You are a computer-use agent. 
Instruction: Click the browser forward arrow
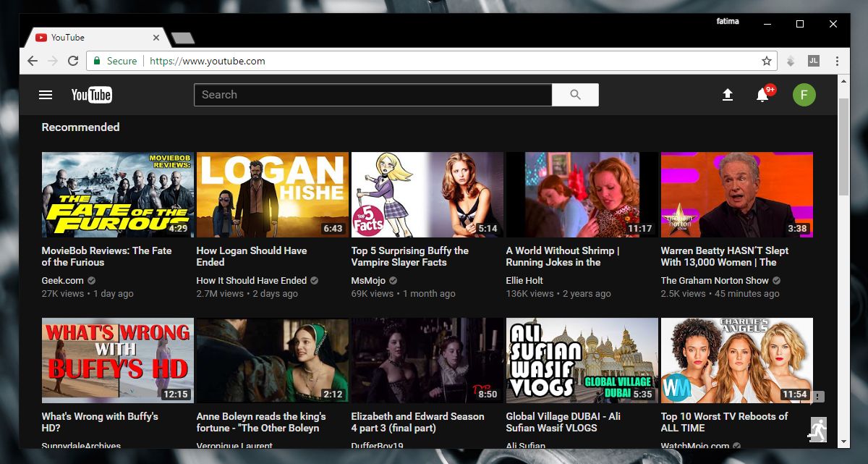point(52,62)
